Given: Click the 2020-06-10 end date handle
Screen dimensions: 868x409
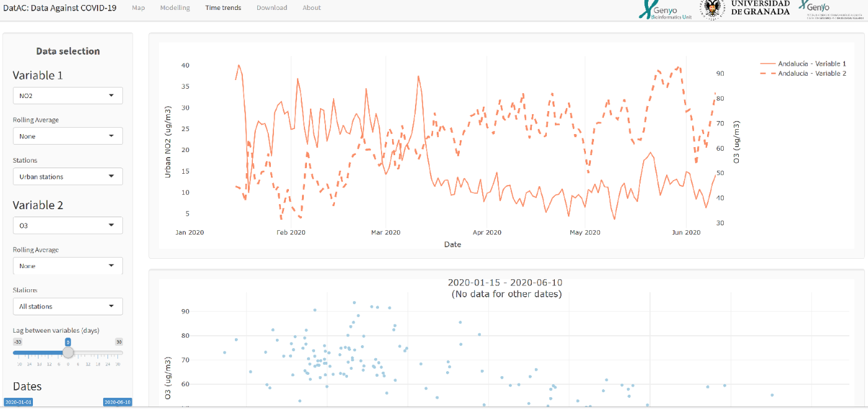Looking at the screenshot, I should (x=117, y=402).
